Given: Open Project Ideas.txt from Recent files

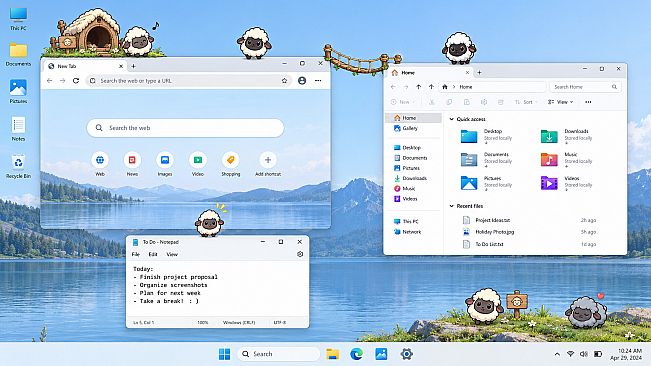Looking at the screenshot, I should point(492,220).
